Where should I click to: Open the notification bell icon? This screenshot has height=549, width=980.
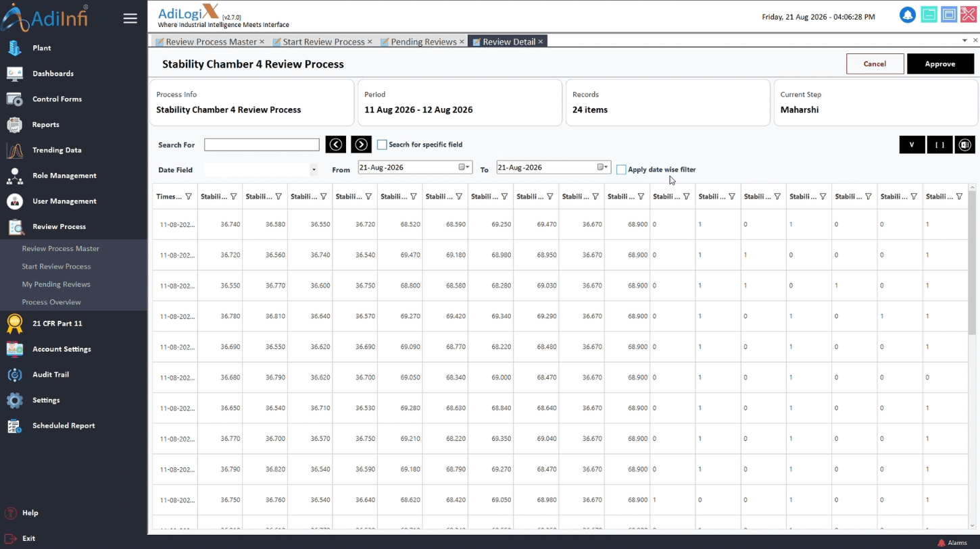pos(907,15)
